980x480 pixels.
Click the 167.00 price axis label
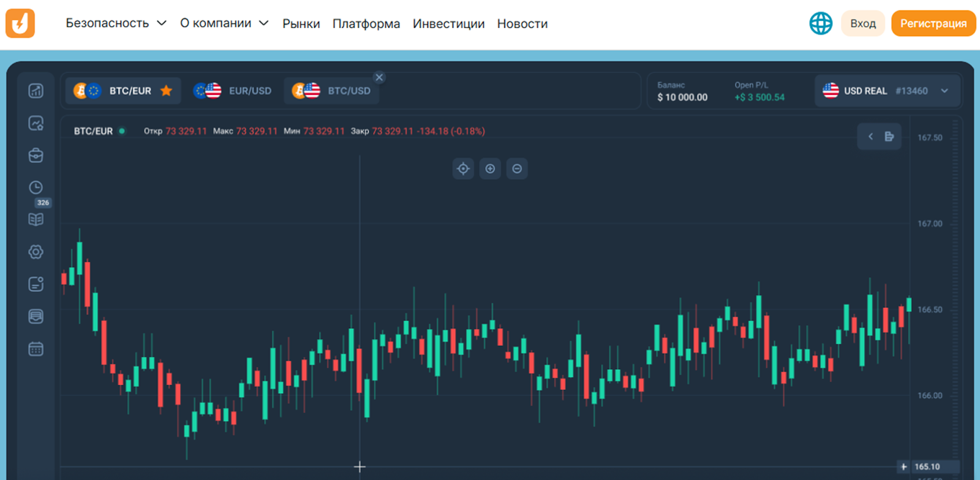click(930, 223)
